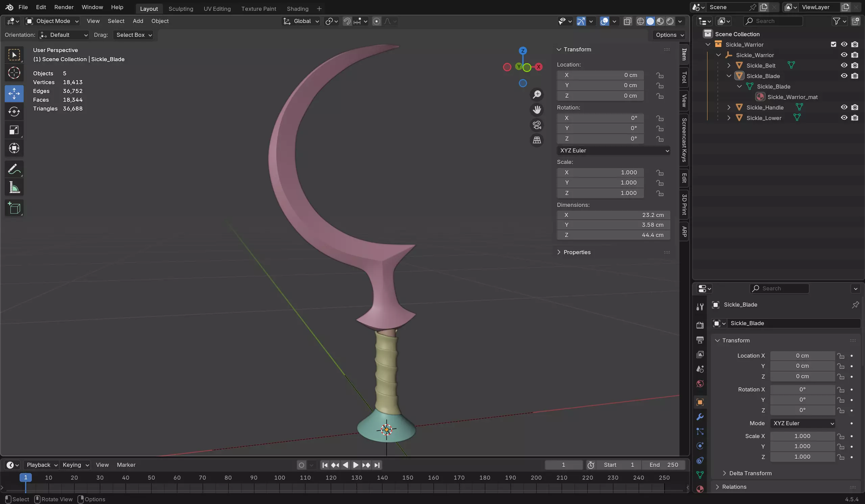Viewport: 865px width, 504px height.
Task: Click the Marker menu in timeline
Action: 126,465
